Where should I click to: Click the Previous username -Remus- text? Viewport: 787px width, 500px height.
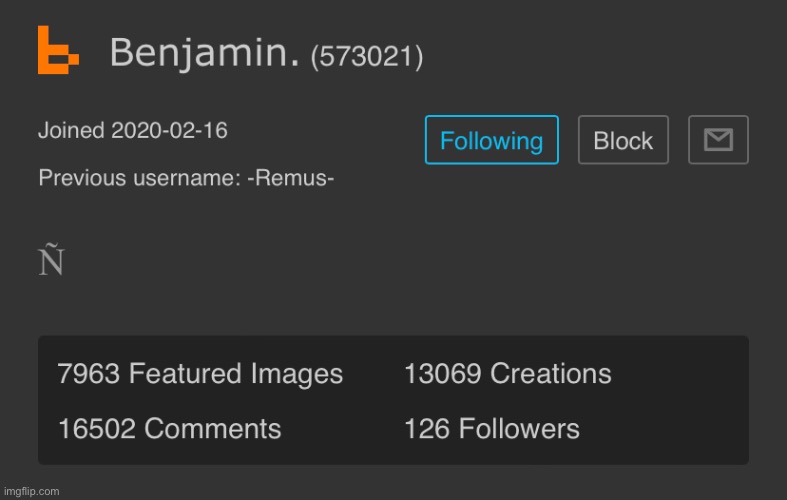point(186,178)
